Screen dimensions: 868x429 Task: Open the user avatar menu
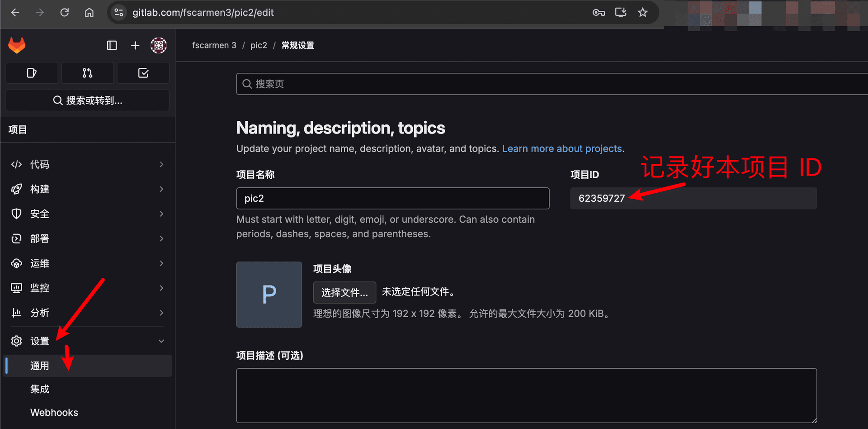pos(158,45)
